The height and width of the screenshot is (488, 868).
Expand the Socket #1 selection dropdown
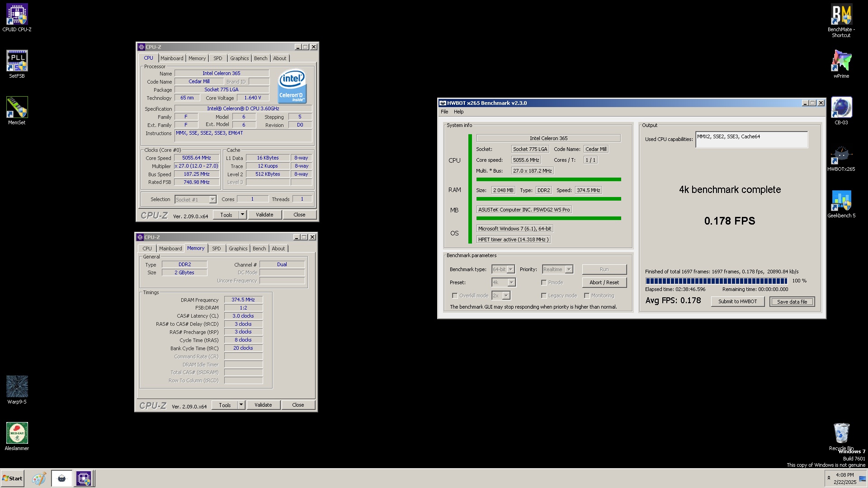coord(212,199)
